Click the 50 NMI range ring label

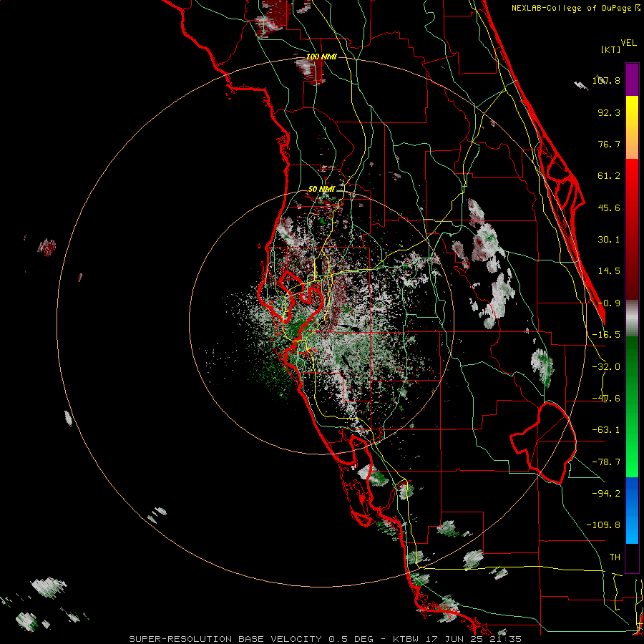click(321, 189)
